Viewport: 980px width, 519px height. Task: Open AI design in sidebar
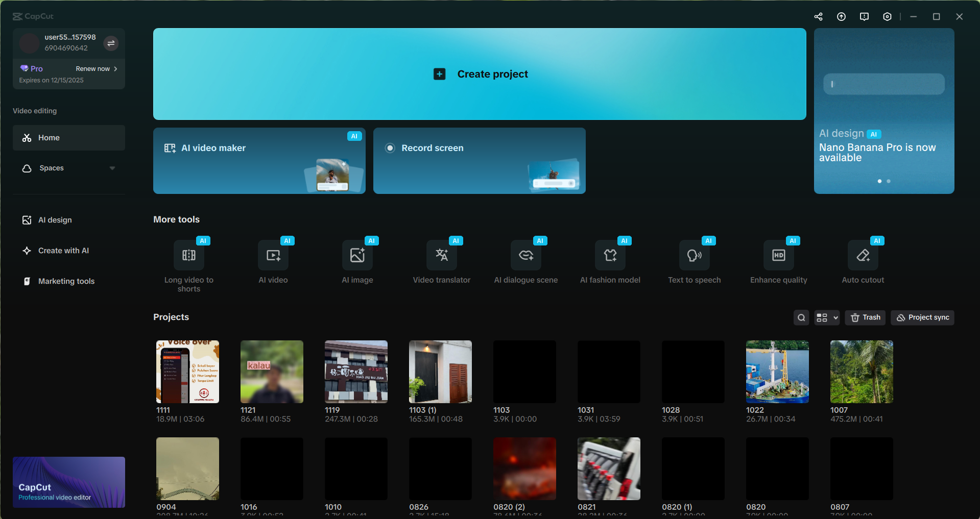tap(69, 220)
